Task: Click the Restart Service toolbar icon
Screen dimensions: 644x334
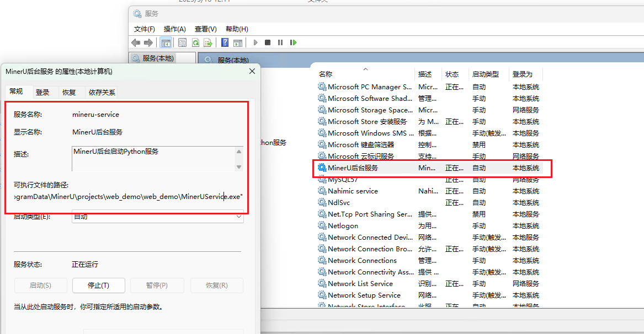Action: pyautogui.click(x=293, y=42)
